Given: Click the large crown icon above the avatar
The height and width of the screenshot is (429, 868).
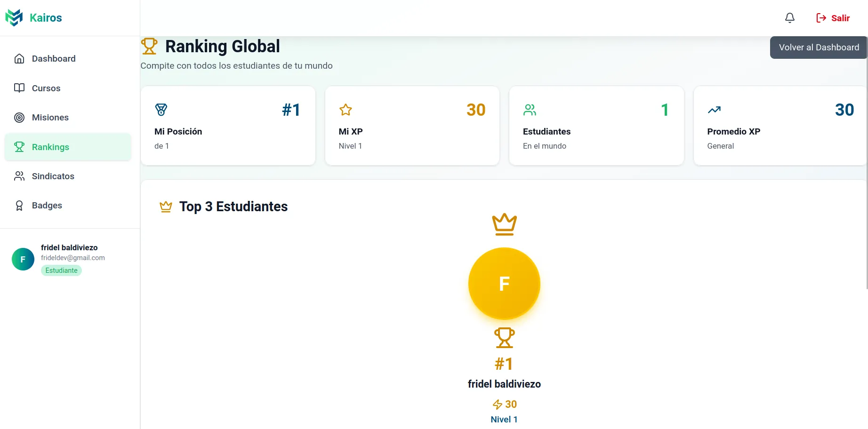Looking at the screenshot, I should click(504, 224).
